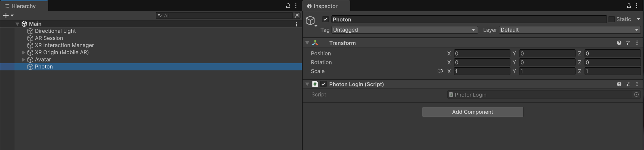Open the Layer dropdown showing Default
Screen dimensions: 644x150
click(570, 30)
